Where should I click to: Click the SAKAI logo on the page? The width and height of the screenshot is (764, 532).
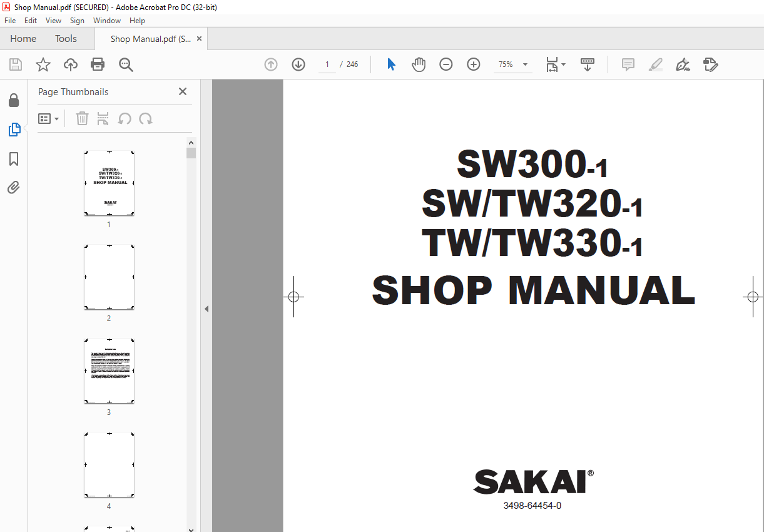[x=533, y=481]
